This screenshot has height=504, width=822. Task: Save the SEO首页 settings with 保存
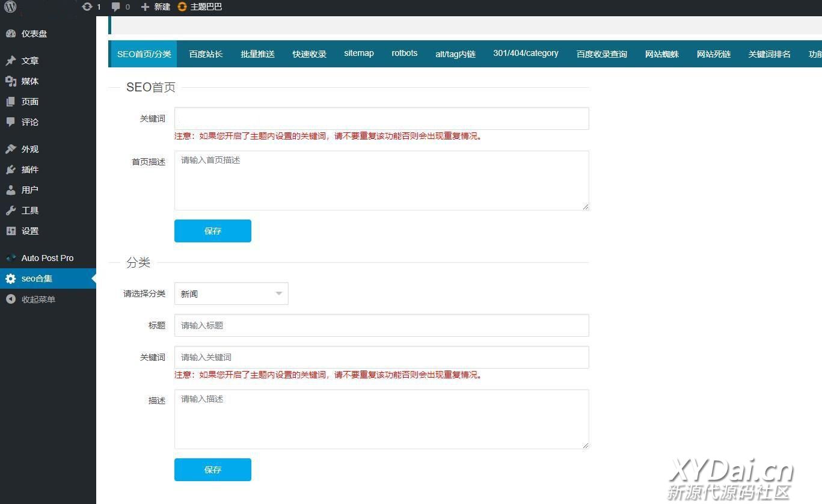pyautogui.click(x=212, y=231)
